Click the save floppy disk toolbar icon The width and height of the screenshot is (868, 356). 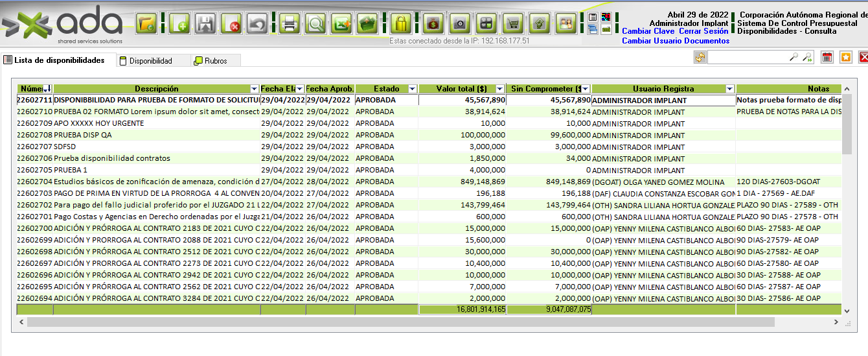pyautogui.click(x=206, y=24)
